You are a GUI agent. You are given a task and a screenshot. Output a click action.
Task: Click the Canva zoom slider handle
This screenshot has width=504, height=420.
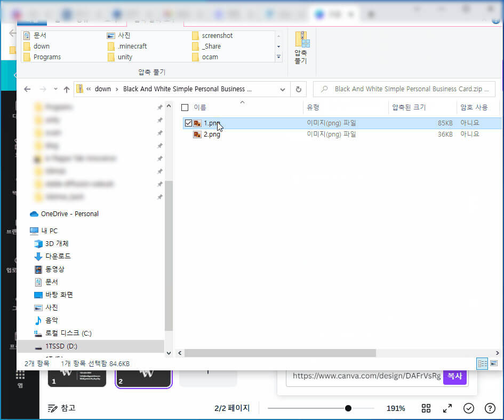(x=348, y=408)
